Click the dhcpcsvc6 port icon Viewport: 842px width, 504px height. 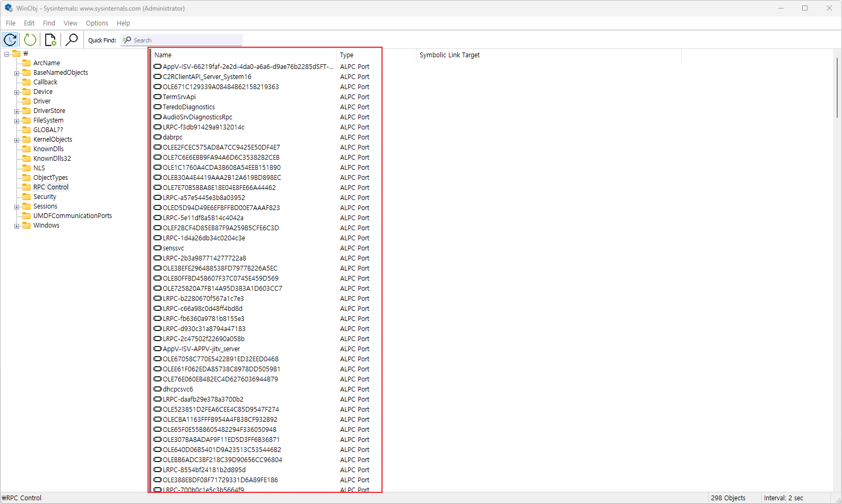coord(158,389)
